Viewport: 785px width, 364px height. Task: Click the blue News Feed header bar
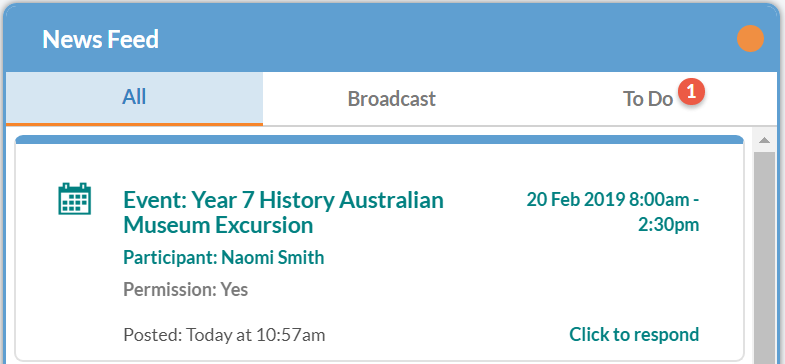[390, 39]
